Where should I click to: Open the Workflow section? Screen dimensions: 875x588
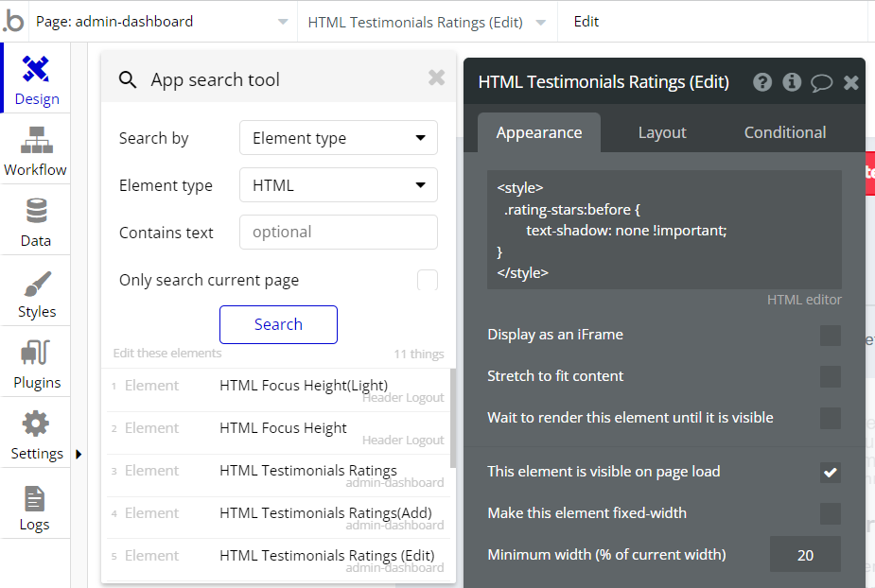pyautogui.click(x=36, y=149)
